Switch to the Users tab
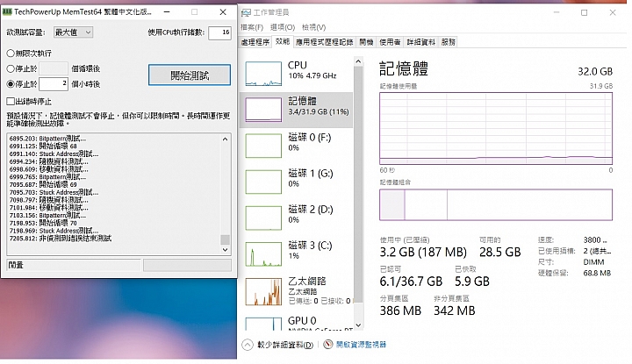 (390, 42)
